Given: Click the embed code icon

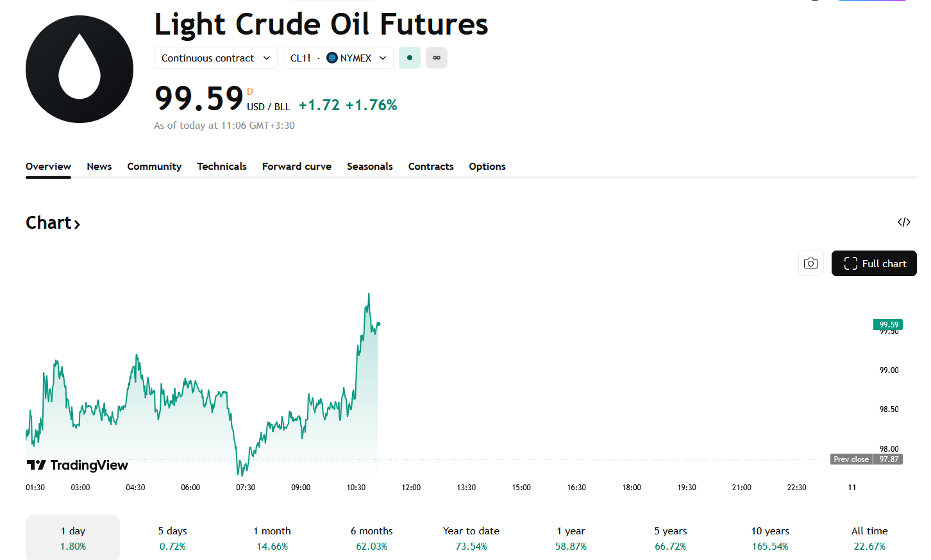Looking at the screenshot, I should tap(903, 222).
